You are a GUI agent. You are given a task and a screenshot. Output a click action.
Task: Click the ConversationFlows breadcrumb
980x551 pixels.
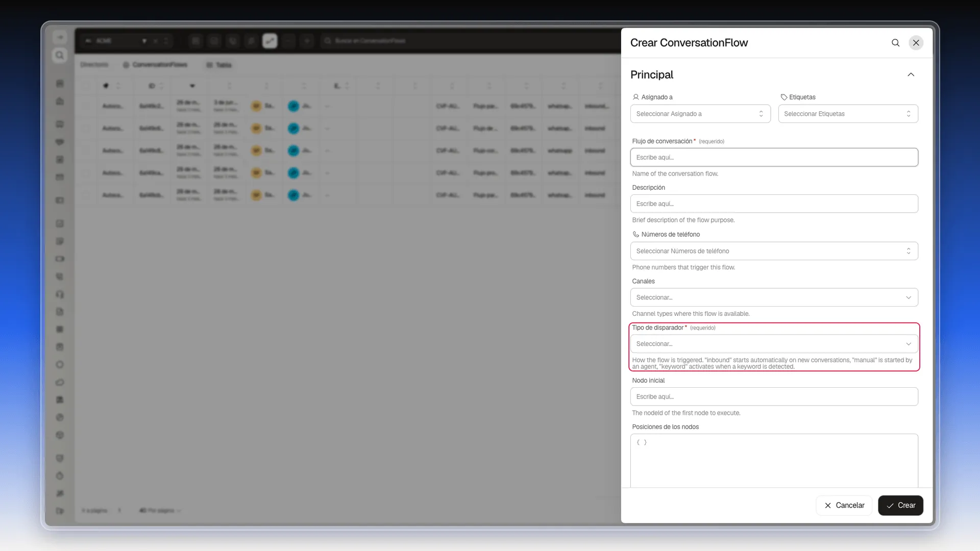point(155,65)
